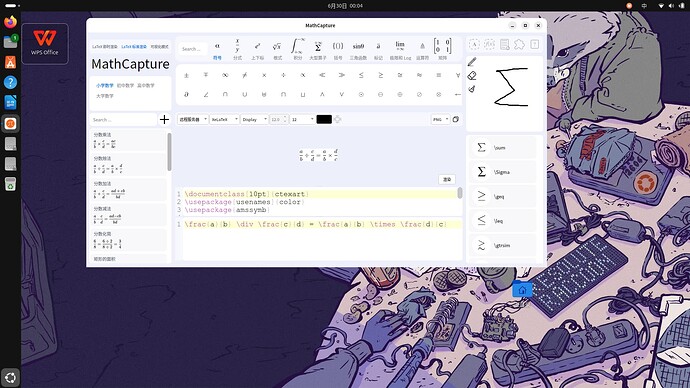The width and height of the screenshot is (690, 388).
Task: Open the black color swatch
Action: (324, 119)
